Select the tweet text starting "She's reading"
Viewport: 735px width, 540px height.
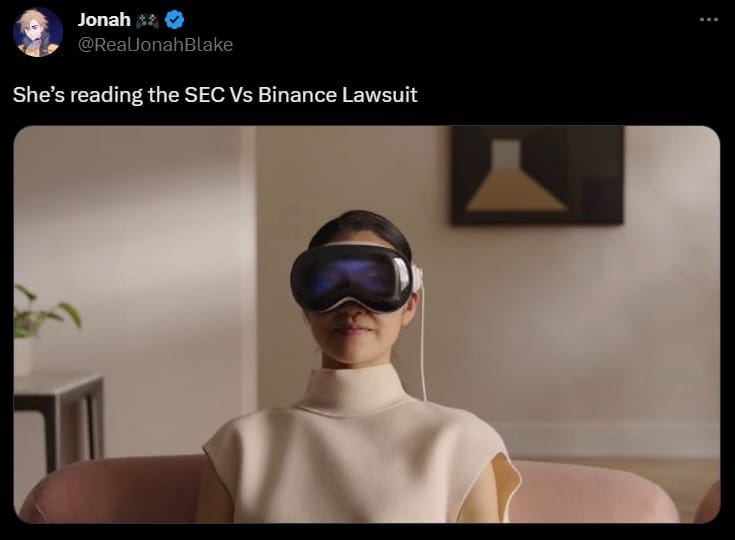(215, 95)
